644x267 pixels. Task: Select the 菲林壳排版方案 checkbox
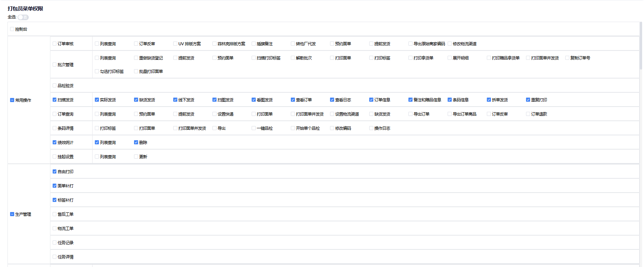click(x=214, y=44)
